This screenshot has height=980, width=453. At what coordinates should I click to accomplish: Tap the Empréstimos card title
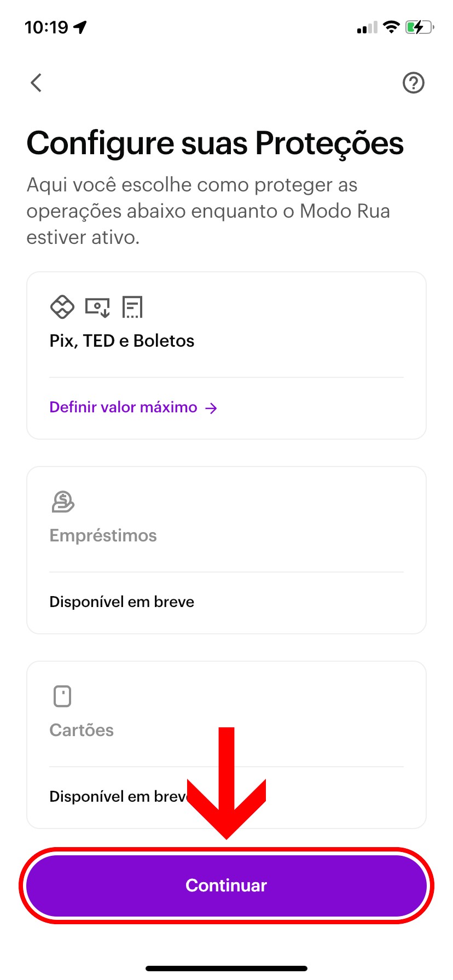(103, 535)
